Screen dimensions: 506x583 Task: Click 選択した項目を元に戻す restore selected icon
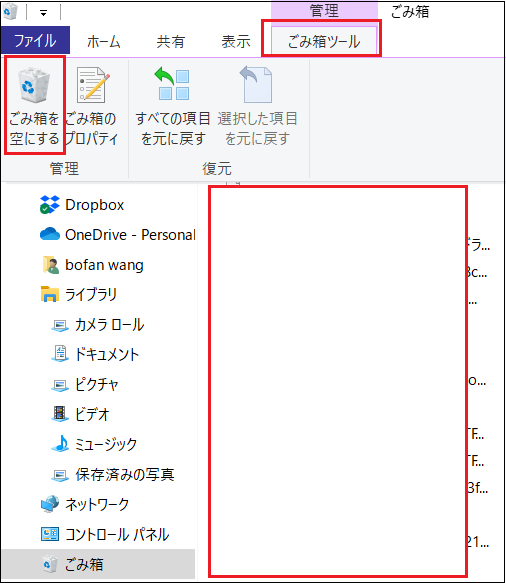coord(257,105)
